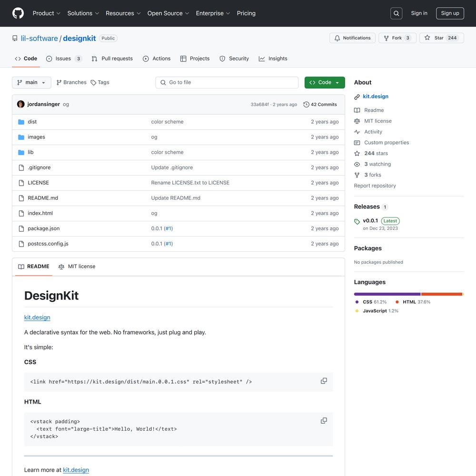Screen dimensions: 476x476
Task: Click the repository icon before lil-software
Action: pos(15,38)
